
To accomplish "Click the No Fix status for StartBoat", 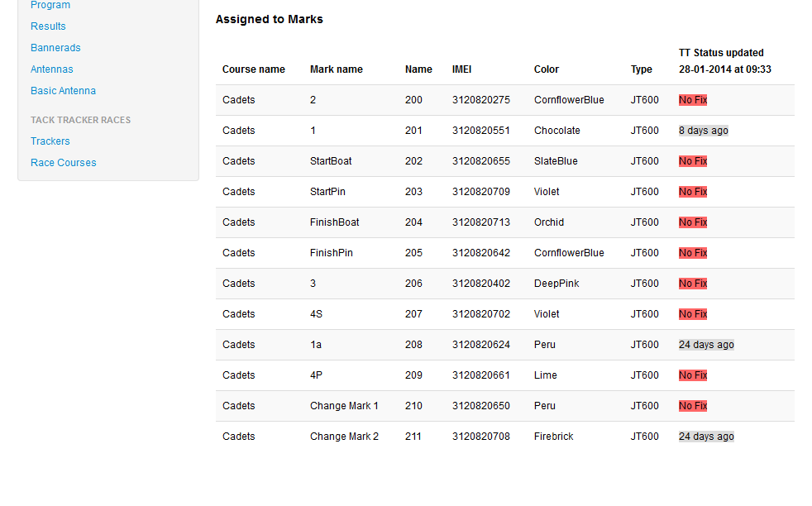I will coord(692,161).
